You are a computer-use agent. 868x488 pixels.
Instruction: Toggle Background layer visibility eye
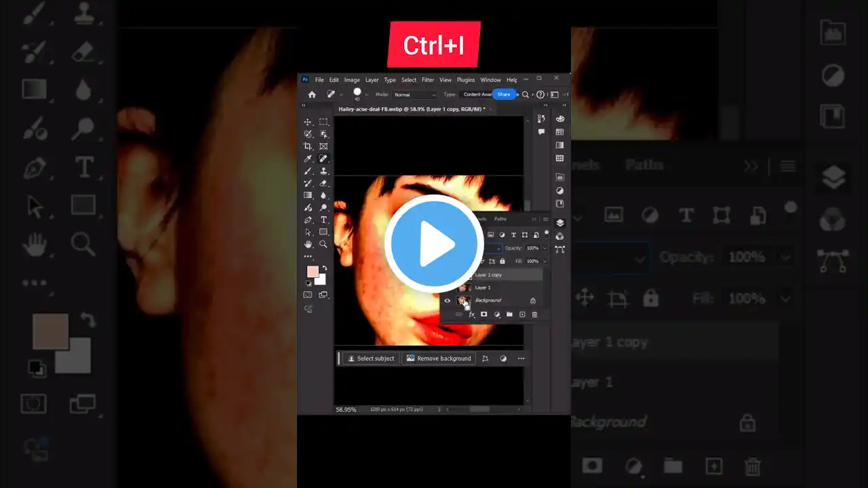[447, 300]
